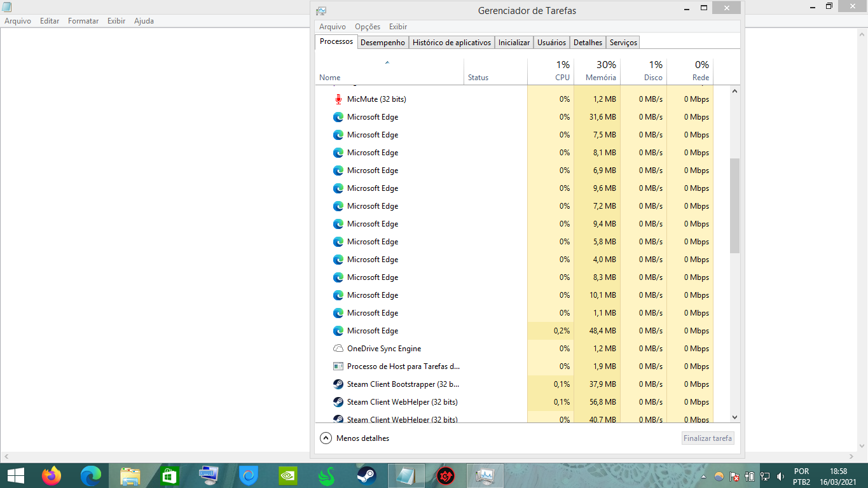Open the Windows Start button
This screenshot has height=488, width=868.
(15, 476)
